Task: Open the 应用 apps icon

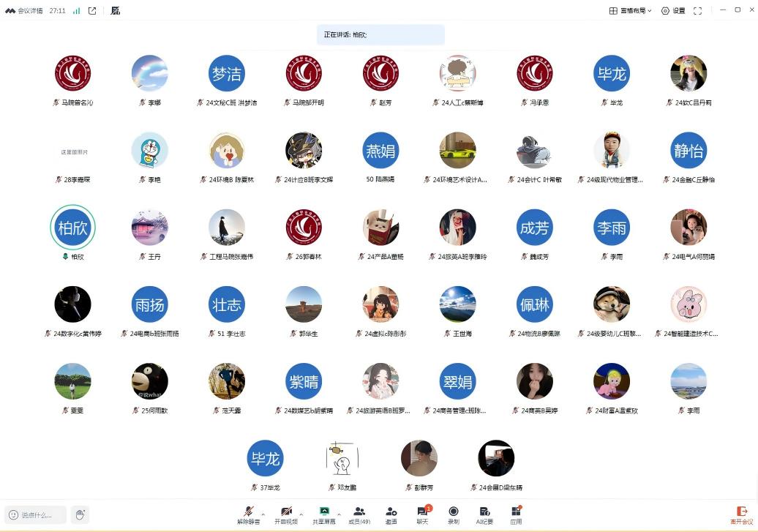Action: pos(516,515)
